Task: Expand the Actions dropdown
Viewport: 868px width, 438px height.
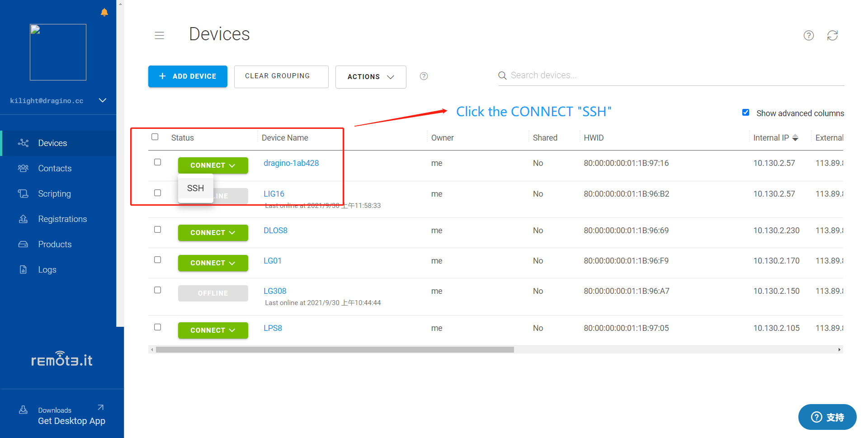Action: pyautogui.click(x=371, y=77)
